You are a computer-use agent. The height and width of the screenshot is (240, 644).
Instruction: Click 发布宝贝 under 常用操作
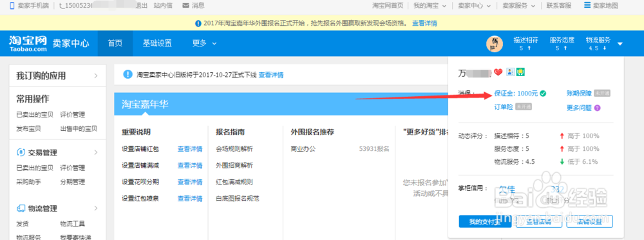click(x=29, y=128)
